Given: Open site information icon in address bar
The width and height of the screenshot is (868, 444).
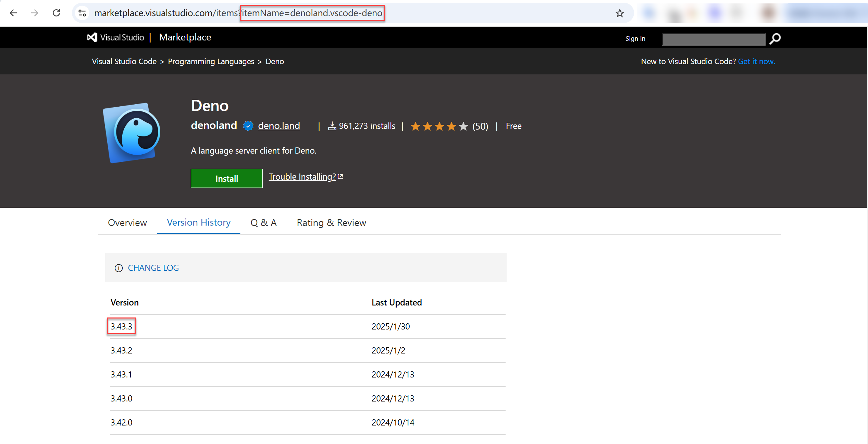Looking at the screenshot, I should click(x=82, y=13).
